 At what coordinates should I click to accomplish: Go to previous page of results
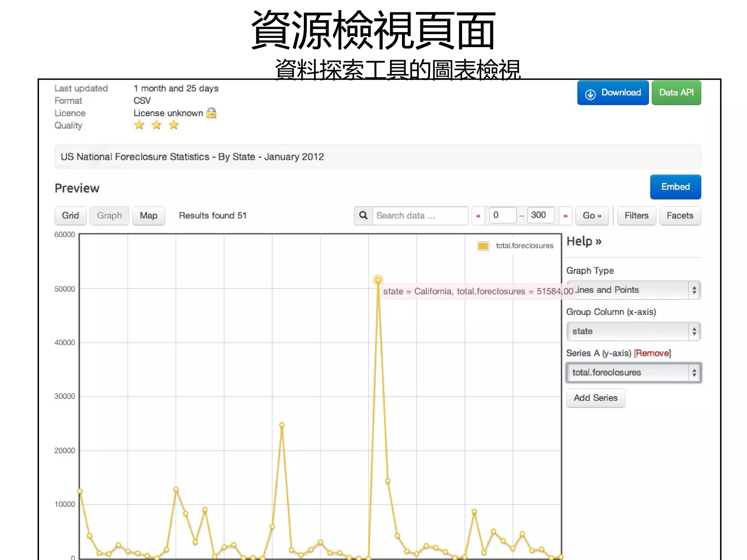[478, 216]
